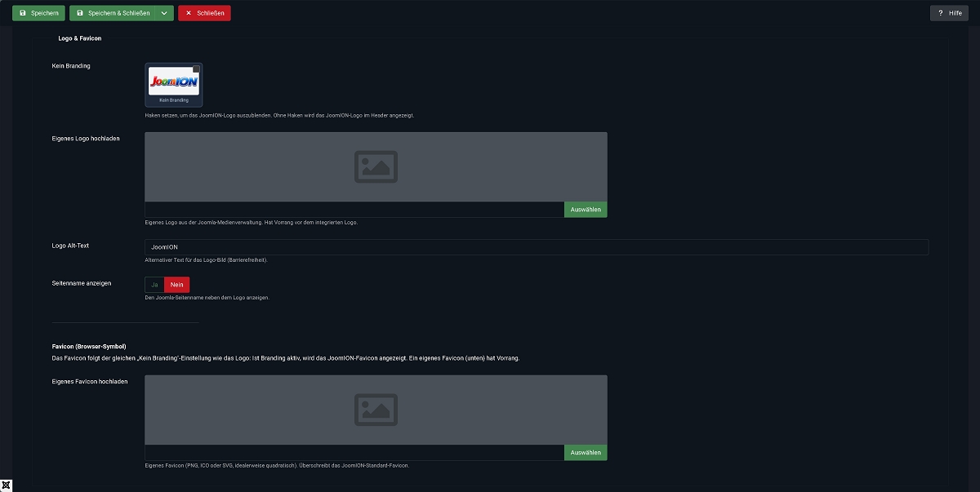Screen dimensions: 980x492
Task: Click the Joomla icon in bottom corner
Action: pyautogui.click(x=7, y=485)
